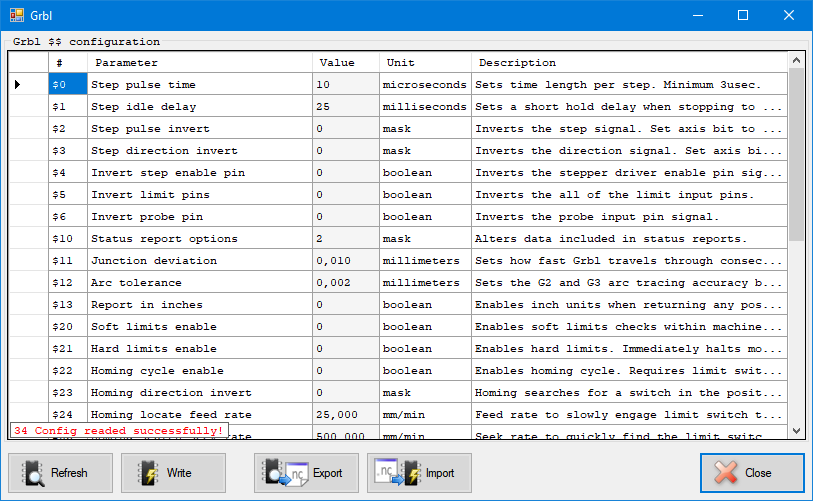Click scrollbar up arrow

point(796,61)
